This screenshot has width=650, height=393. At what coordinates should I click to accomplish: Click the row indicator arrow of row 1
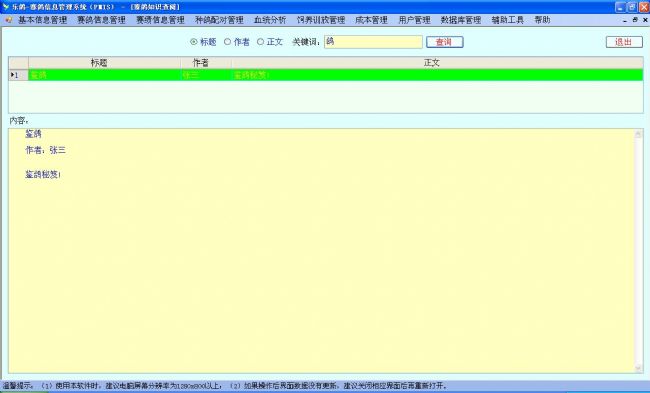click(x=12, y=75)
